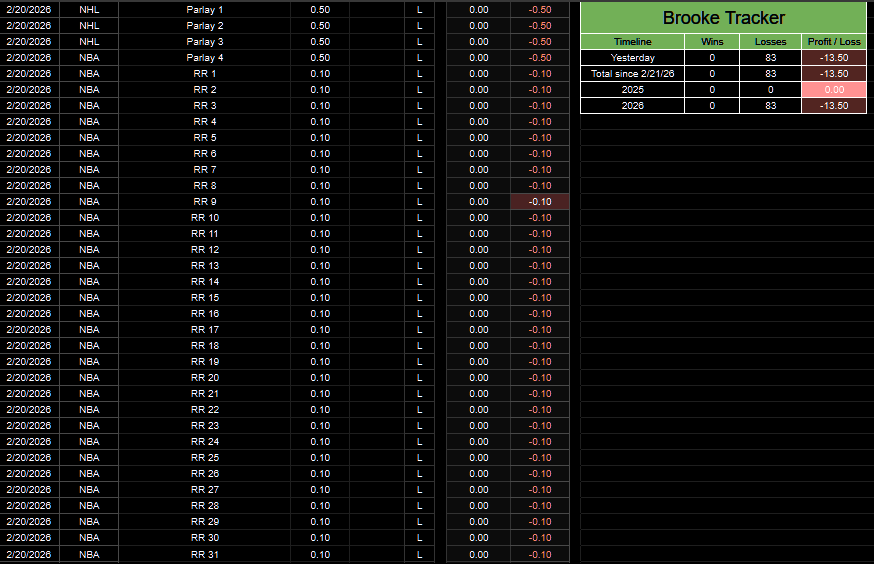Select the RR 30 cell
Viewport: 874px width, 564px height.
205,538
